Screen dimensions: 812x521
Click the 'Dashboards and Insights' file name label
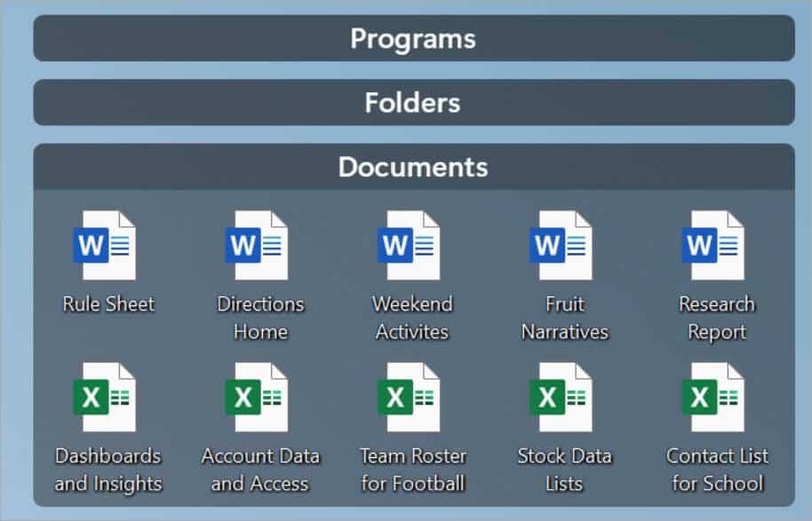pyautogui.click(x=108, y=470)
